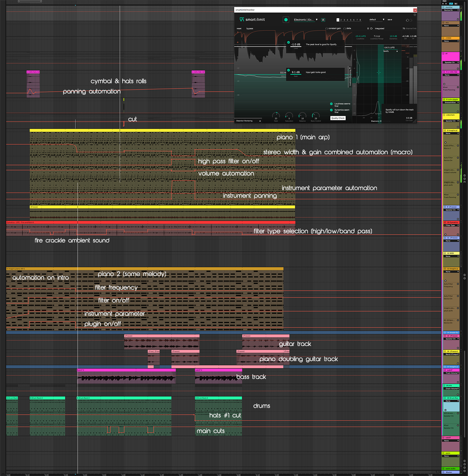Fold the monitor track
The width and height of the screenshot is (468, 476).
pos(443,7)
